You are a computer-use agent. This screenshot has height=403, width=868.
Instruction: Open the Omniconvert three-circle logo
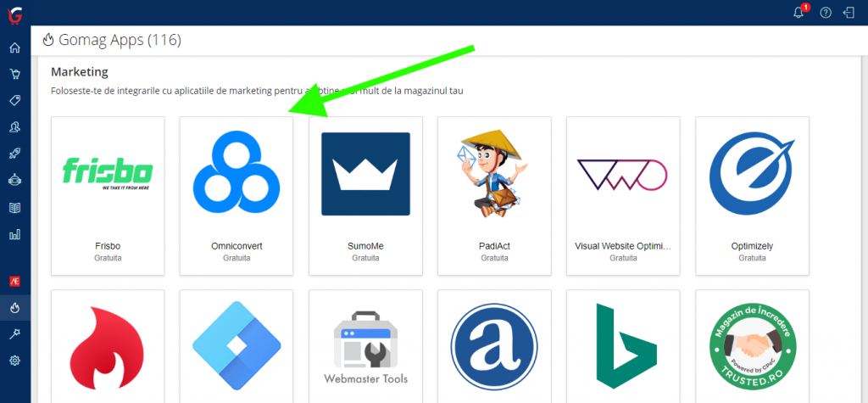point(236,174)
